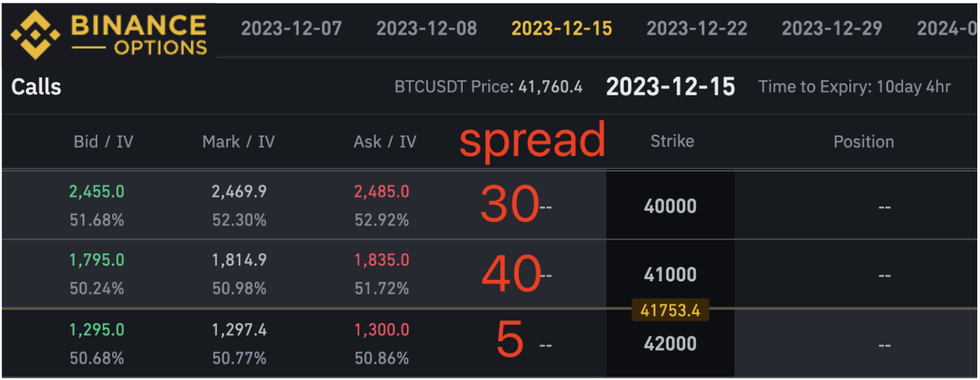Click the 2,485.0 ask price
This screenshot has height=380, width=980.
tap(381, 192)
